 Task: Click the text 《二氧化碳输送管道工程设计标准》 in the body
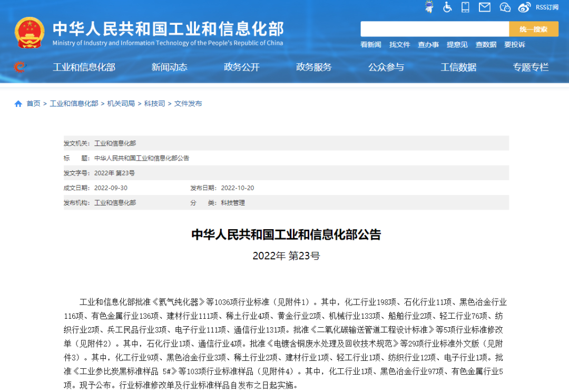pos(371,330)
